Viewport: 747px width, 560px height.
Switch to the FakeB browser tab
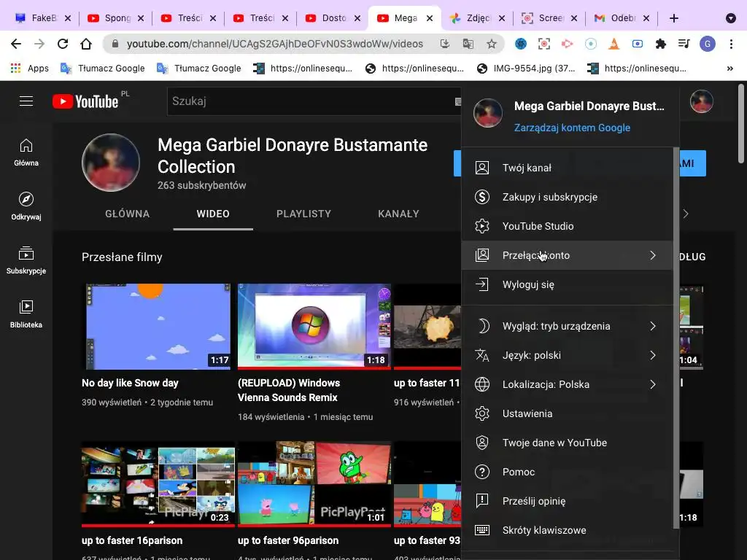tap(43, 18)
